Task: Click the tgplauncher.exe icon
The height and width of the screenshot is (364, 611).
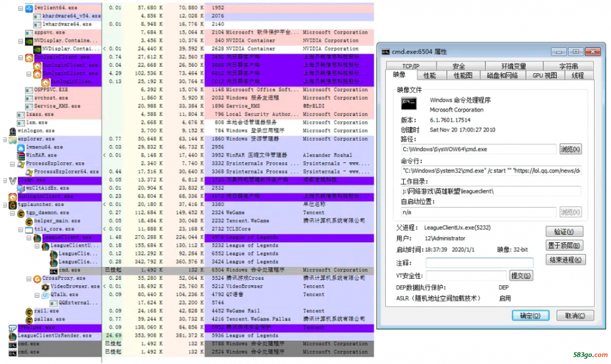Action: [13, 205]
